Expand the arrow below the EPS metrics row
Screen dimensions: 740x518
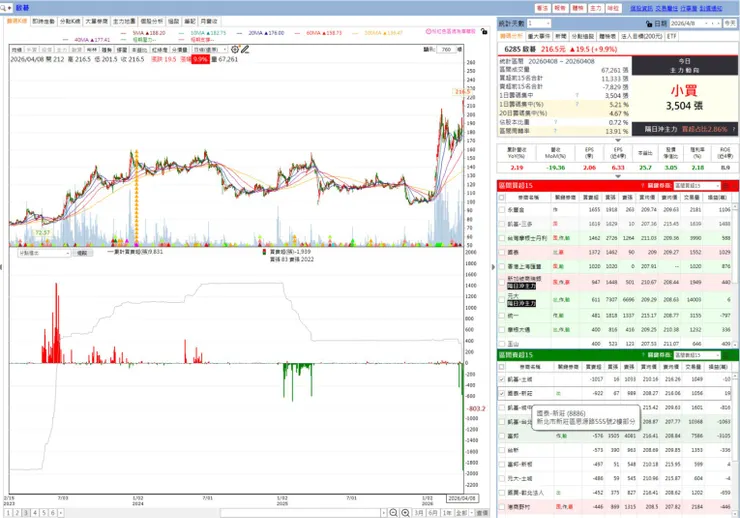[x=618, y=176]
